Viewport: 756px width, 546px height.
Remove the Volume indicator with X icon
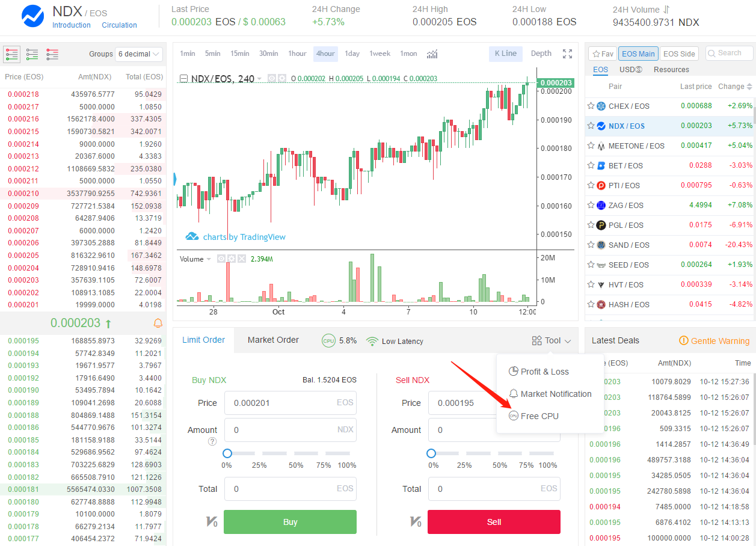241,259
